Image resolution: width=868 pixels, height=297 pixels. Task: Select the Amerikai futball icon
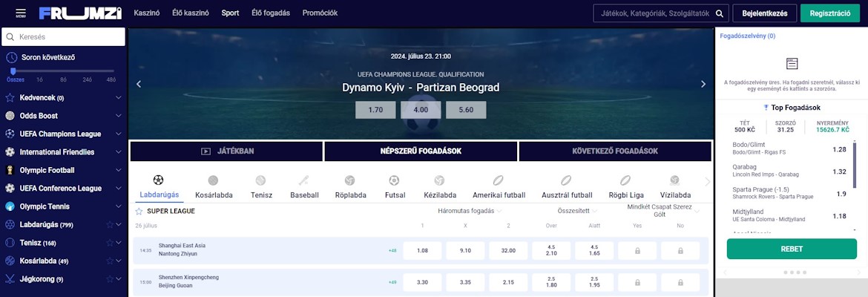click(x=499, y=180)
